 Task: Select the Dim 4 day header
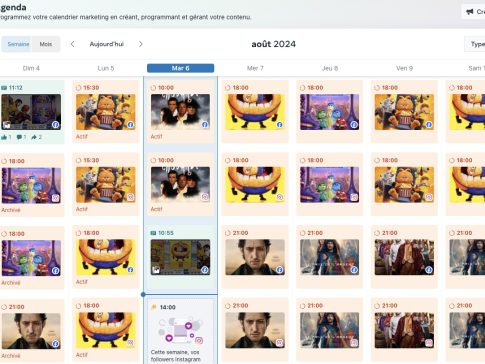click(x=31, y=68)
